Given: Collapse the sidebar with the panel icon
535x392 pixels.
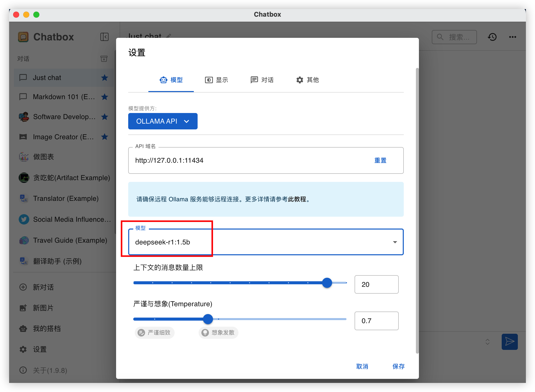Looking at the screenshot, I should [x=104, y=37].
